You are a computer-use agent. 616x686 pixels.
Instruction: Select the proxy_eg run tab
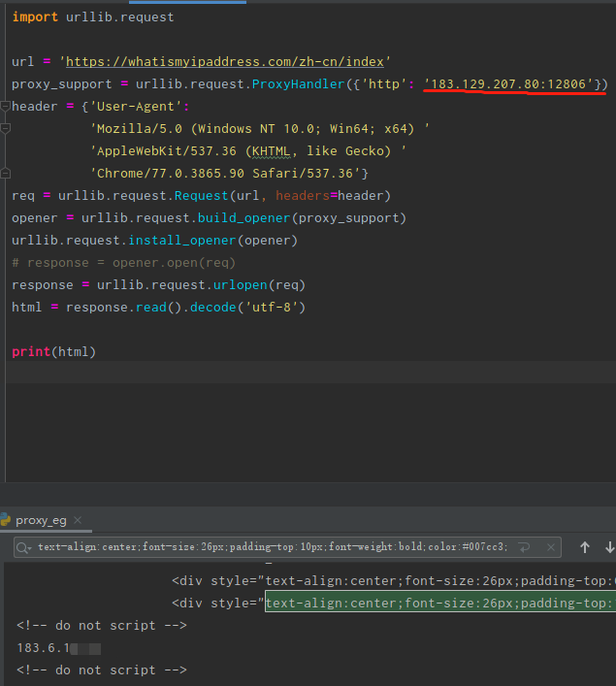pyautogui.click(x=41, y=521)
